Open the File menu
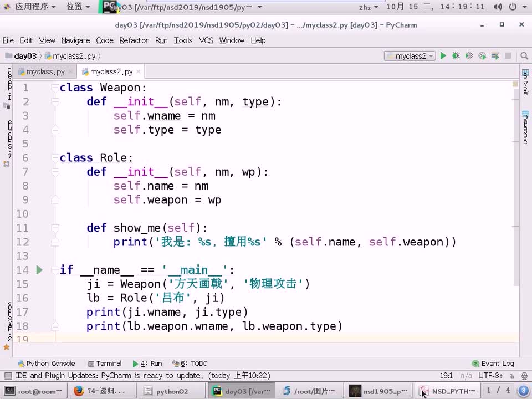532x399 pixels. click(x=8, y=40)
